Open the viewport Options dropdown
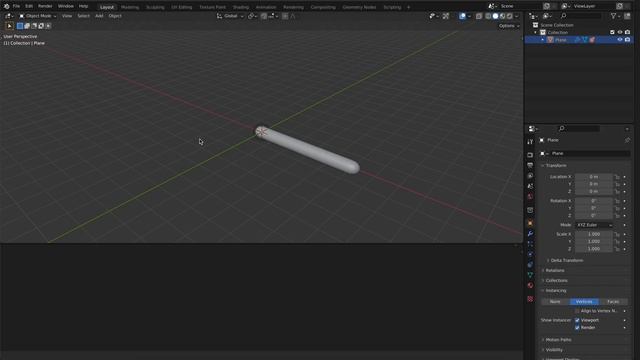640x360 pixels. [509, 26]
